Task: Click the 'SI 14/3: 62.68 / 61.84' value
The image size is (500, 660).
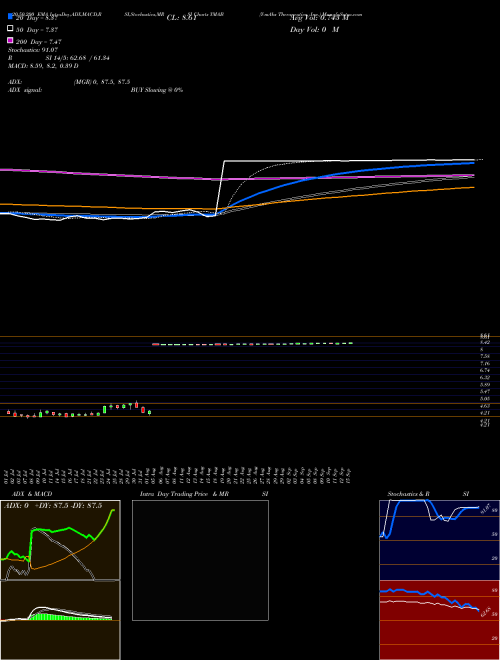Action: (77, 58)
